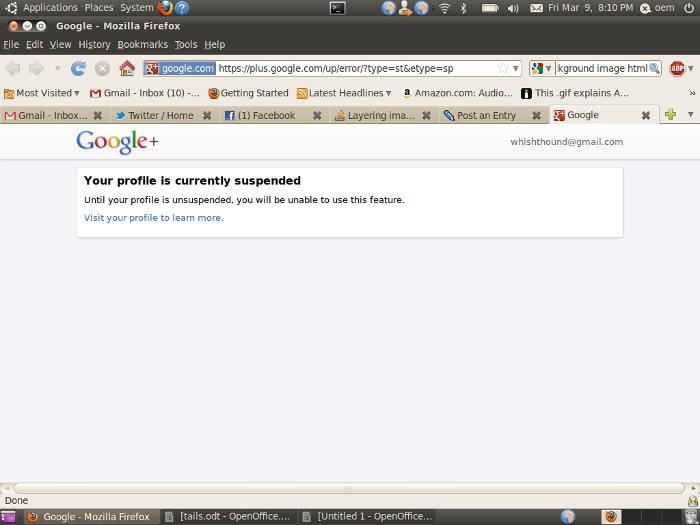The width and height of the screenshot is (700, 525).
Task: Close the Layering ima... tab
Action: point(426,116)
